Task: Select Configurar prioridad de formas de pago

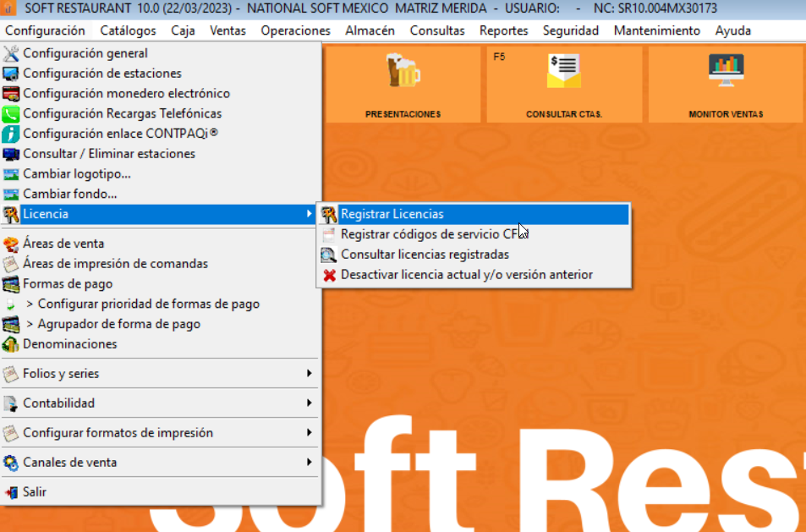Action: pos(161,304)
